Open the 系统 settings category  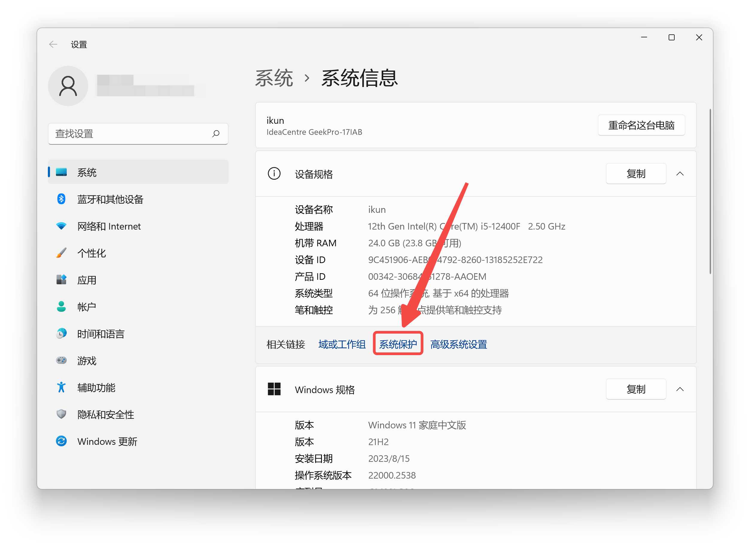[x=138, y=172]
